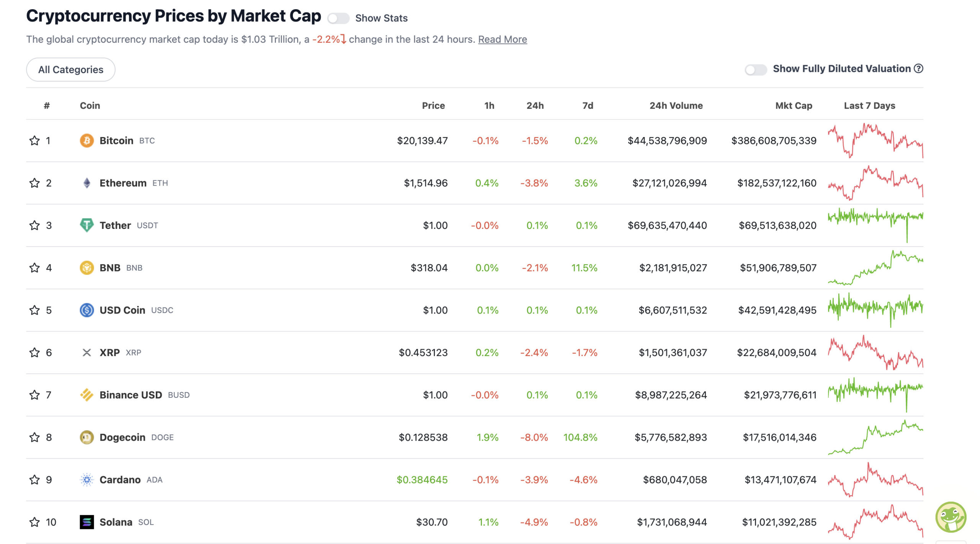Sort by 1h change column

[489, 106]
